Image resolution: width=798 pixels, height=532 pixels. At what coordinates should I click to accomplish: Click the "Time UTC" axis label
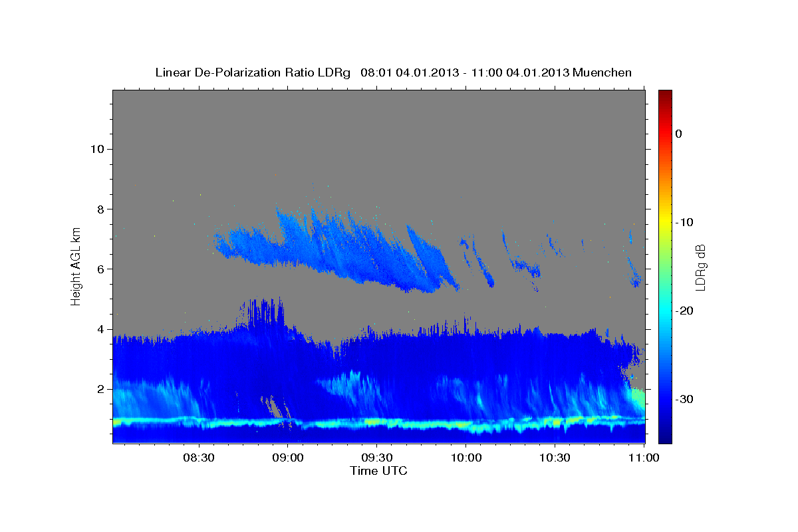click(378, 471)
